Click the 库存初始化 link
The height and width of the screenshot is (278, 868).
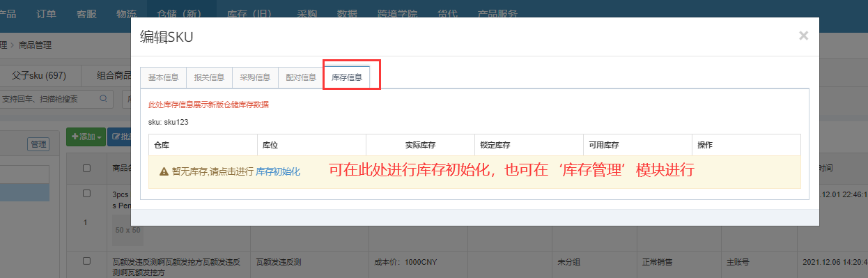278,171
